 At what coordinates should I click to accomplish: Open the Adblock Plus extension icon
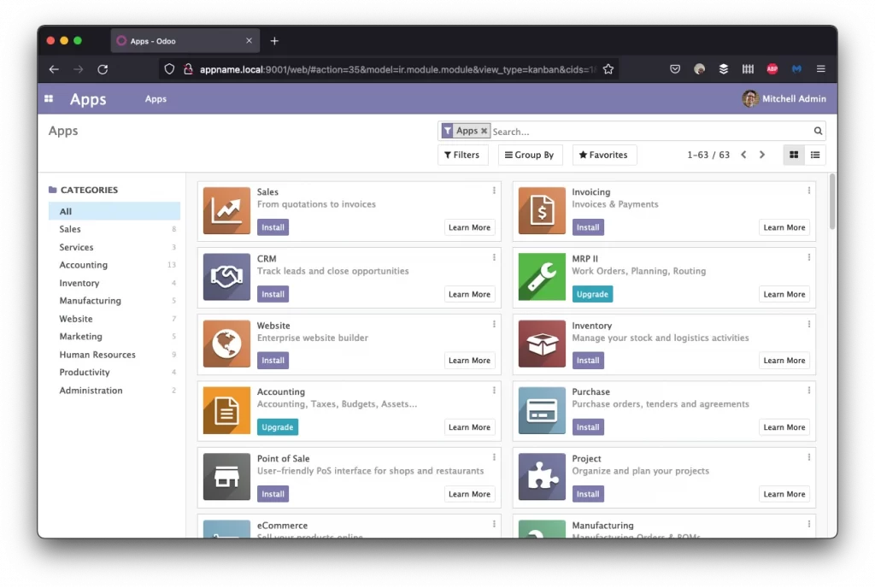[x=772, y=69]
